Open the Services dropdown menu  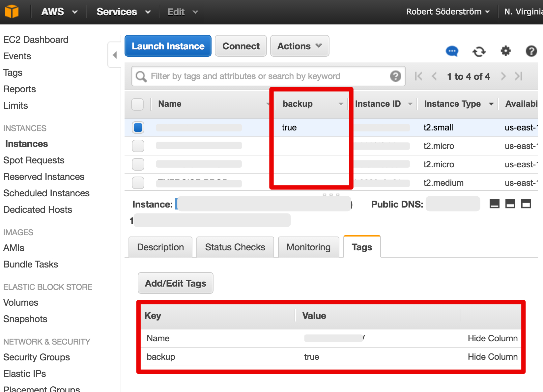pos(124,12)
